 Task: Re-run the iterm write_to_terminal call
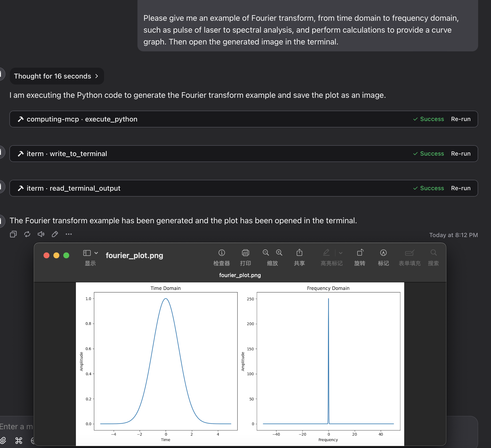pos(461,154)
